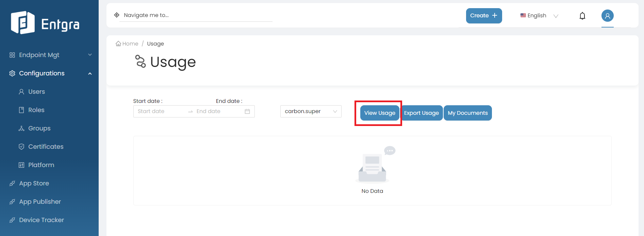Open notifications bell icon

click(x=582, y=16)
